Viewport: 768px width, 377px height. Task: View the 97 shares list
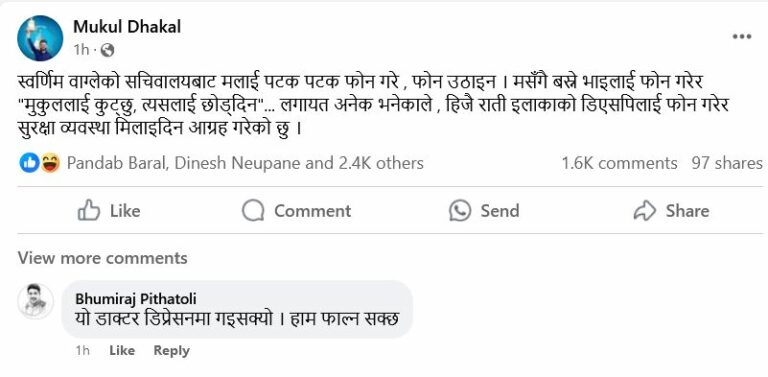click(x=727, y=163)
